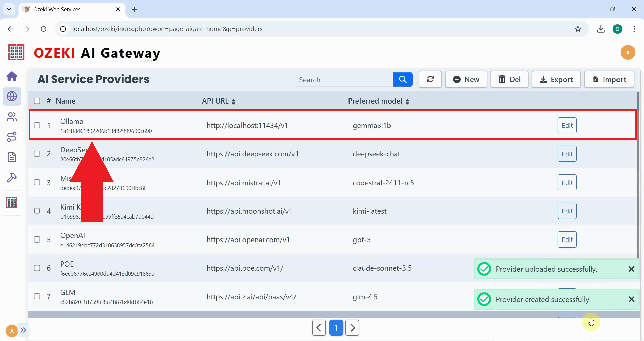Open the document icon in sidebar
The height and width of the screenshot is (341, 644).
point(12,157)
